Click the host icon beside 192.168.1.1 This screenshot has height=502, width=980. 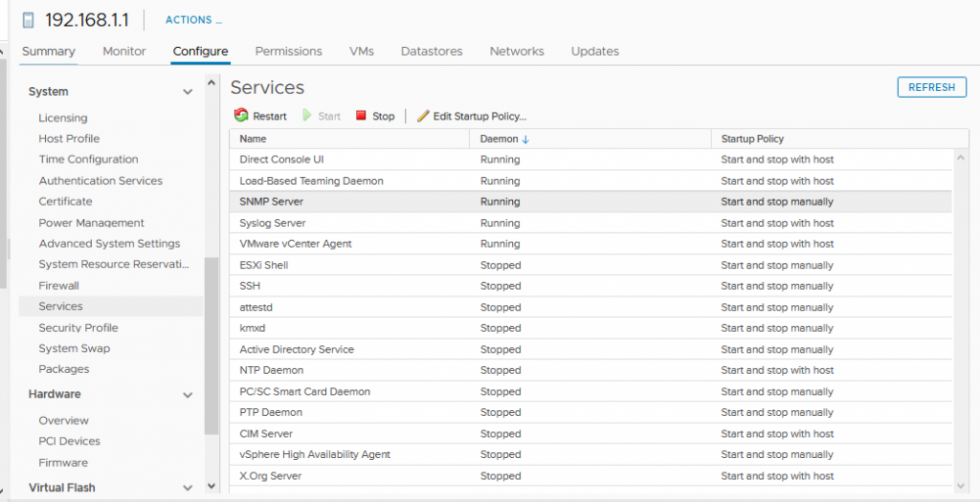(x=28, y=20)
